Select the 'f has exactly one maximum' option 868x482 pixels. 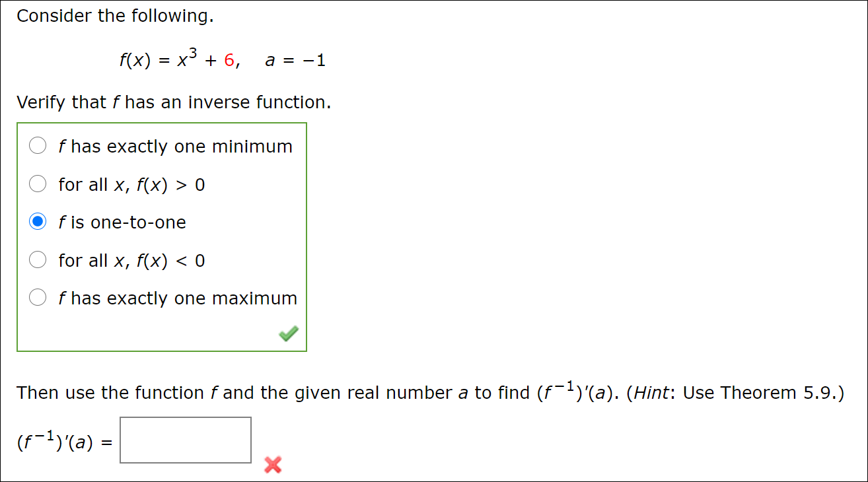pyautogui.click(x=38, y=297)
